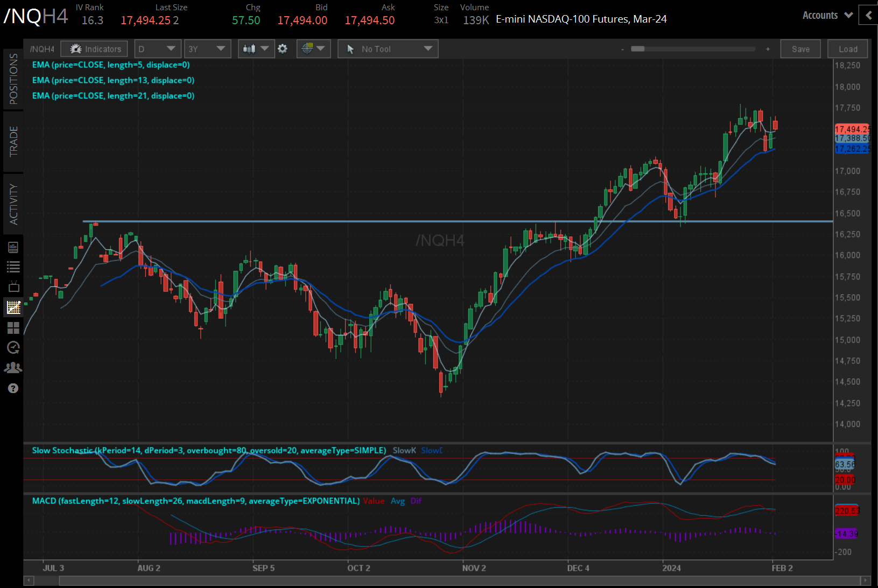Open the No Tool dropdown
Viewport: 878px width, 588px height.
pos(388,48)
